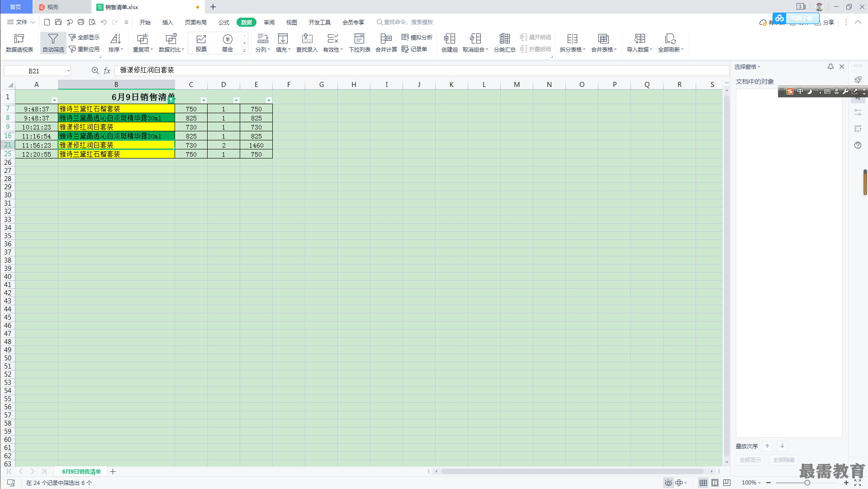The width and height of the screenshot is (868, 489).
Task: Open Split Table (拆分表格) dropdown
Action: tap(573, 43)
